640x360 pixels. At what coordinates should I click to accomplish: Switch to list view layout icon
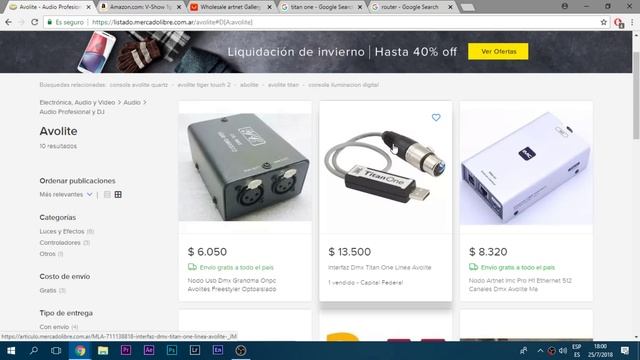[x=107, y=195]
